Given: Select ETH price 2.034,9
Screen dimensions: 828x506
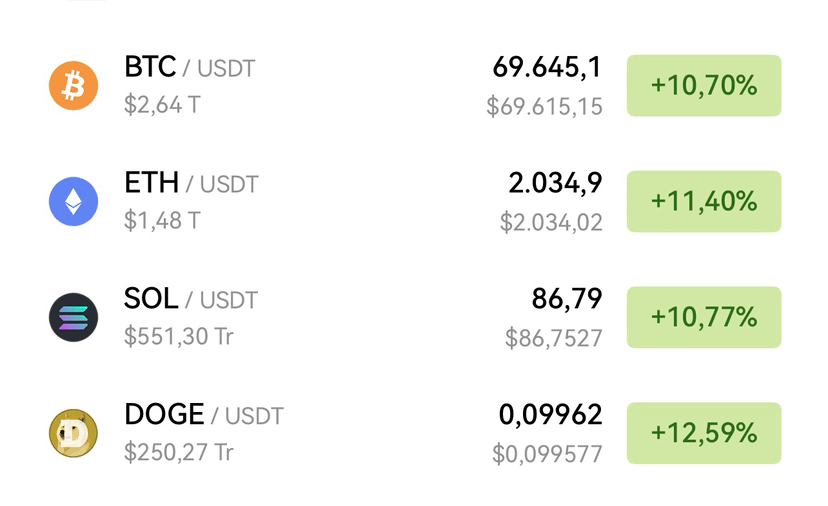Looking at the screenshot, I should [556, 183].
